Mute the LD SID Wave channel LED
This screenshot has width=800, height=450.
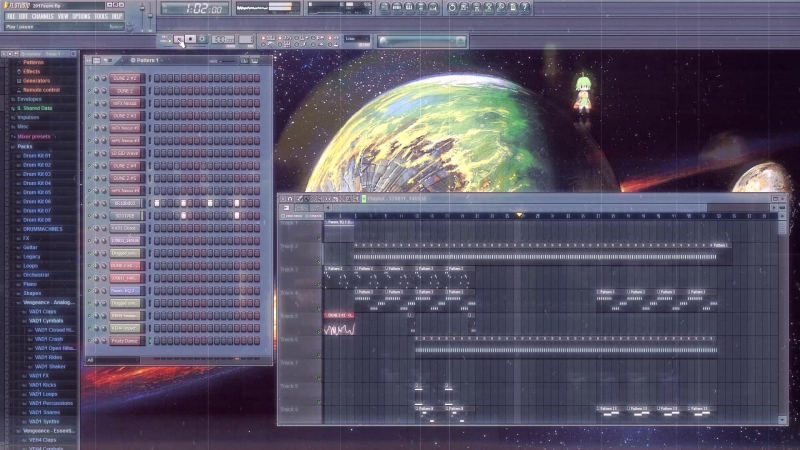[x=90, y=154]
